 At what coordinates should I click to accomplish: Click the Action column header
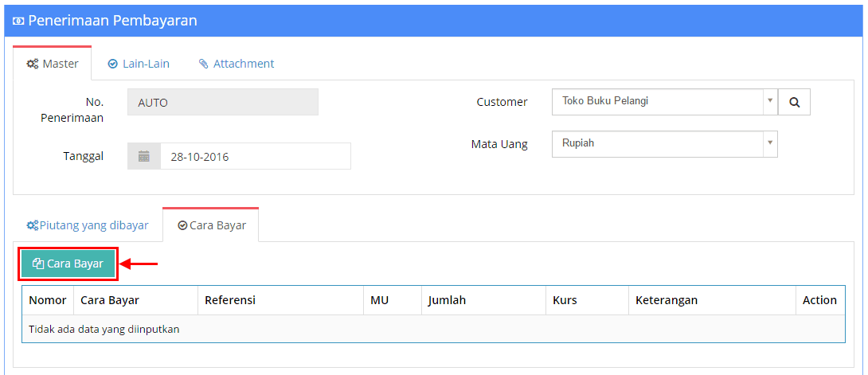point(819,300)
